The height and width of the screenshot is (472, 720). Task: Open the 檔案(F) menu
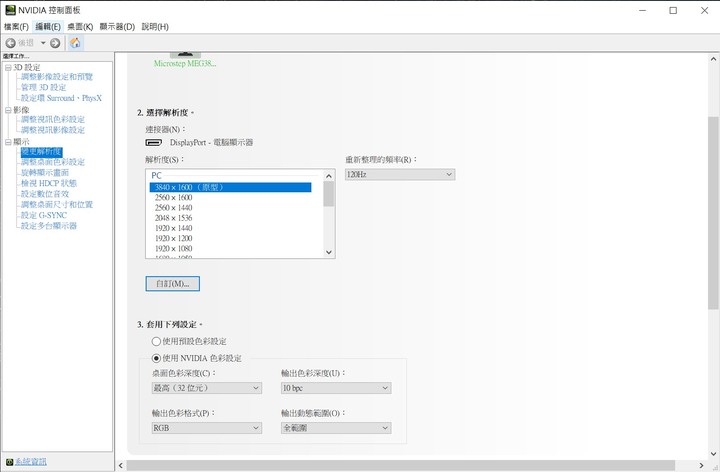pos(16,27)
